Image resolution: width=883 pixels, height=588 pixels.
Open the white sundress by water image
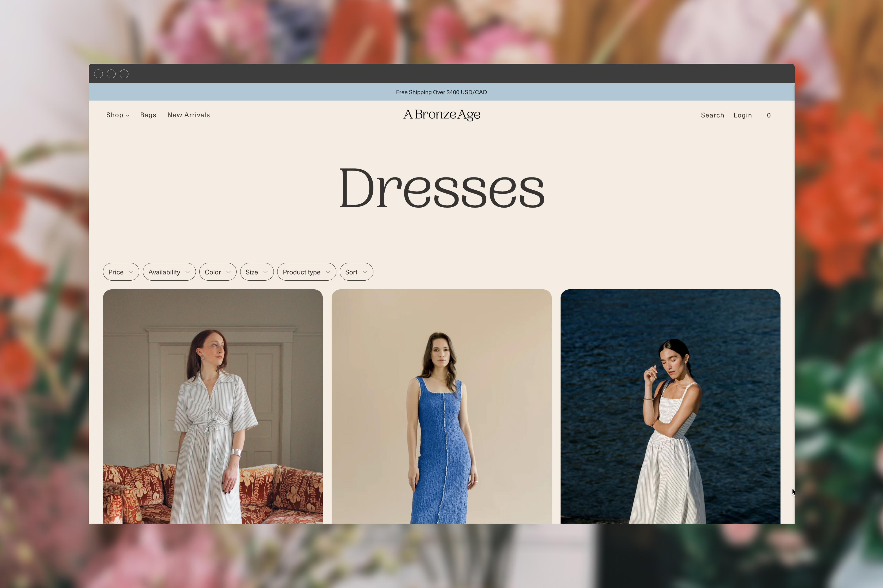click(670, 406)
